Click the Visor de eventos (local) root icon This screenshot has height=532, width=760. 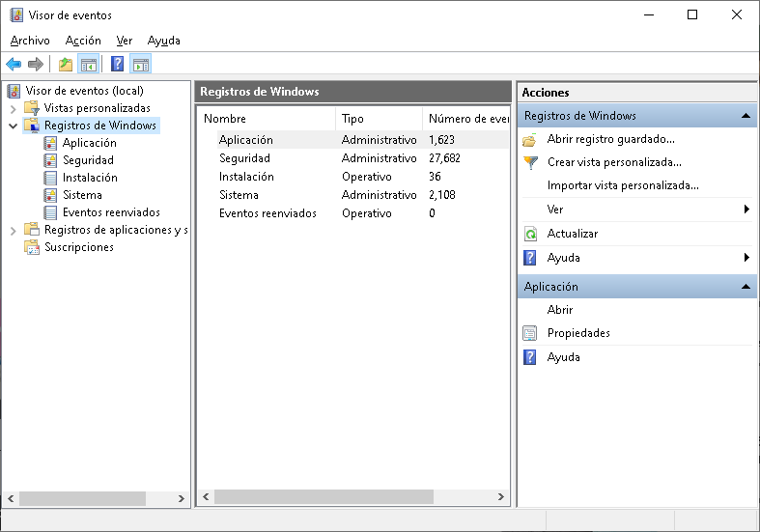(x=14, y=91)
